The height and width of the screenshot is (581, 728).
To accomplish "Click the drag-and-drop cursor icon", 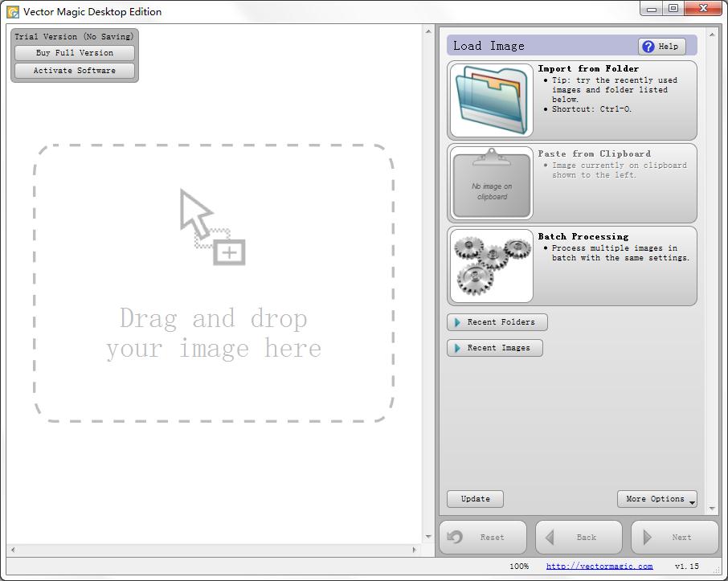I will [212, 227].
